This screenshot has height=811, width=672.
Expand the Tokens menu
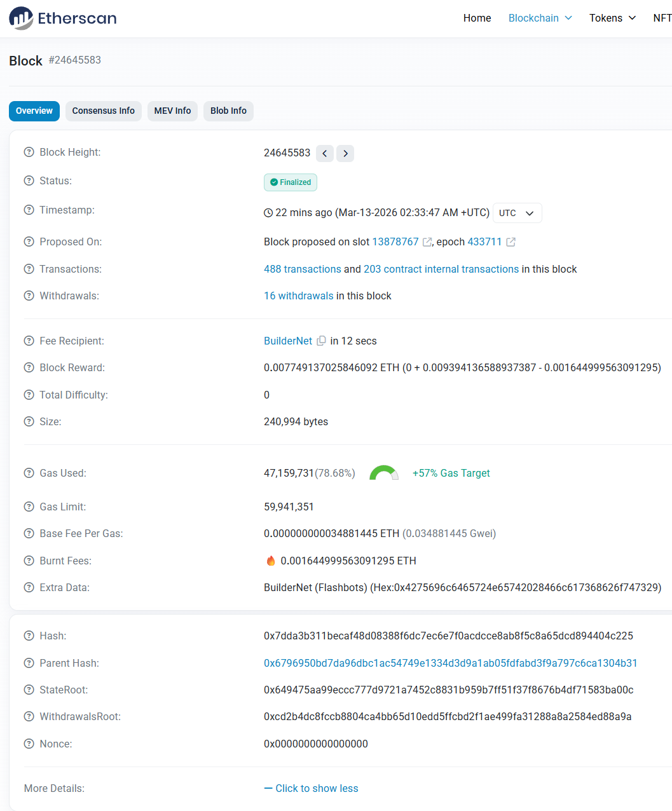(612, 18)
